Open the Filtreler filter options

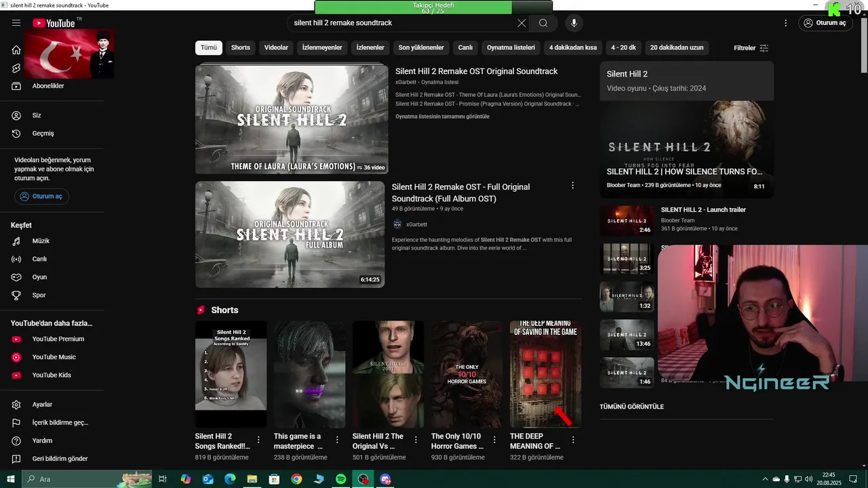click(751, 48)
